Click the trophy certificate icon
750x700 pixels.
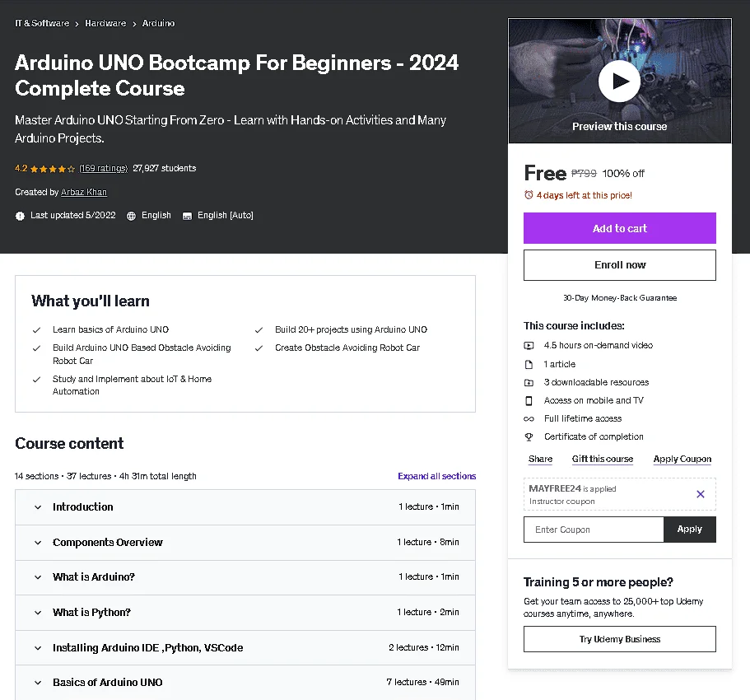pyautogui.click(x=529, y=436)
